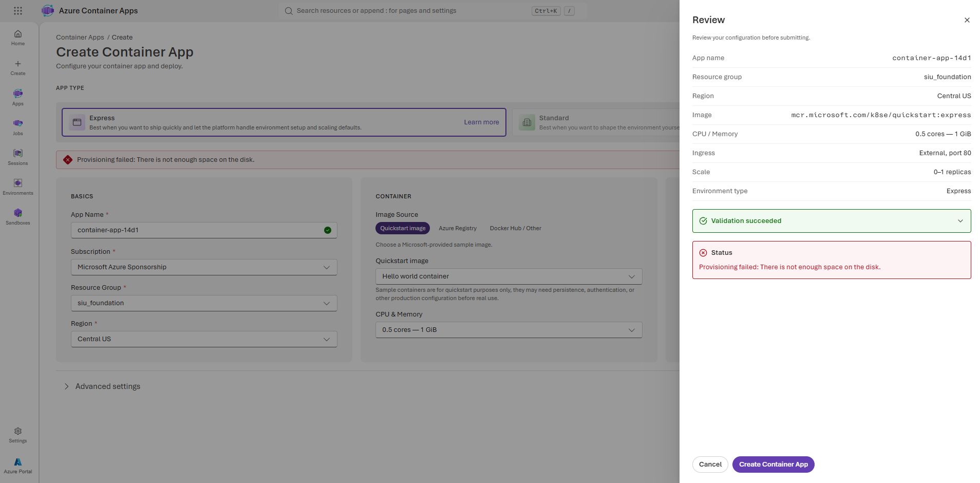Image resolution: width=980 pixels, height=483 pixels.
Task: Click the 'External, port 80' ingress value
Action: click(x=945, y=153)
